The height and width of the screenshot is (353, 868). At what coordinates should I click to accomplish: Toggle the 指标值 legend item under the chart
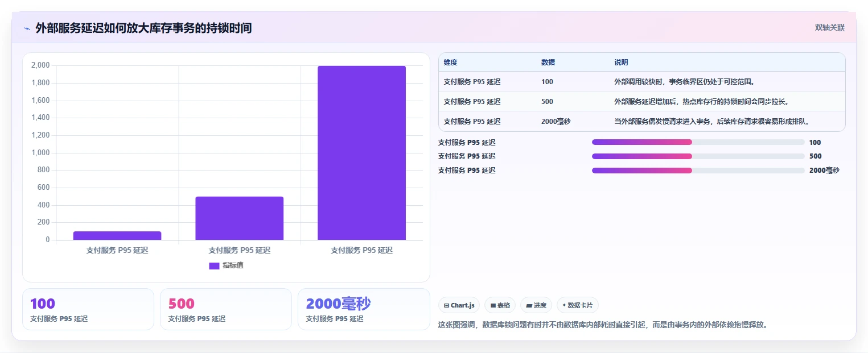(x=227, y=265)
